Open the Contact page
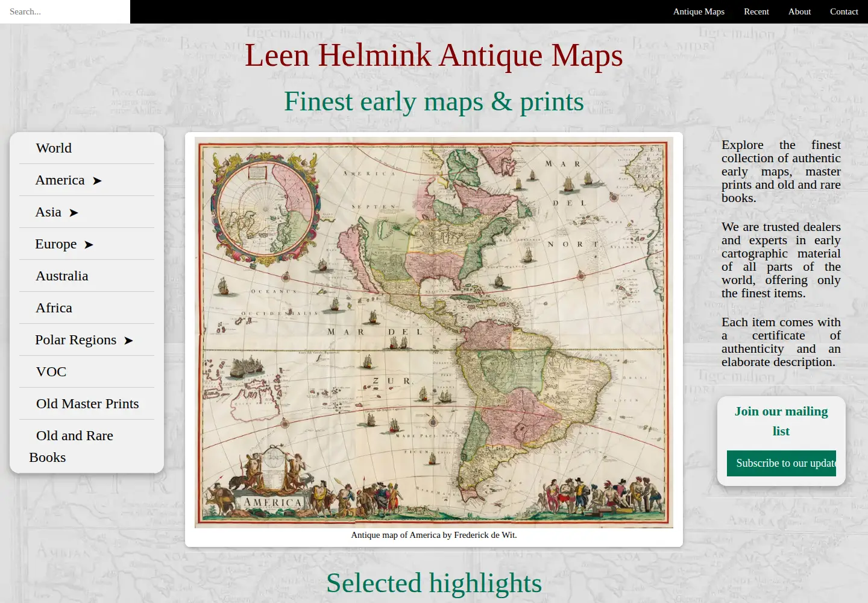The image size is (868, 603). click(x=844, y=11)
